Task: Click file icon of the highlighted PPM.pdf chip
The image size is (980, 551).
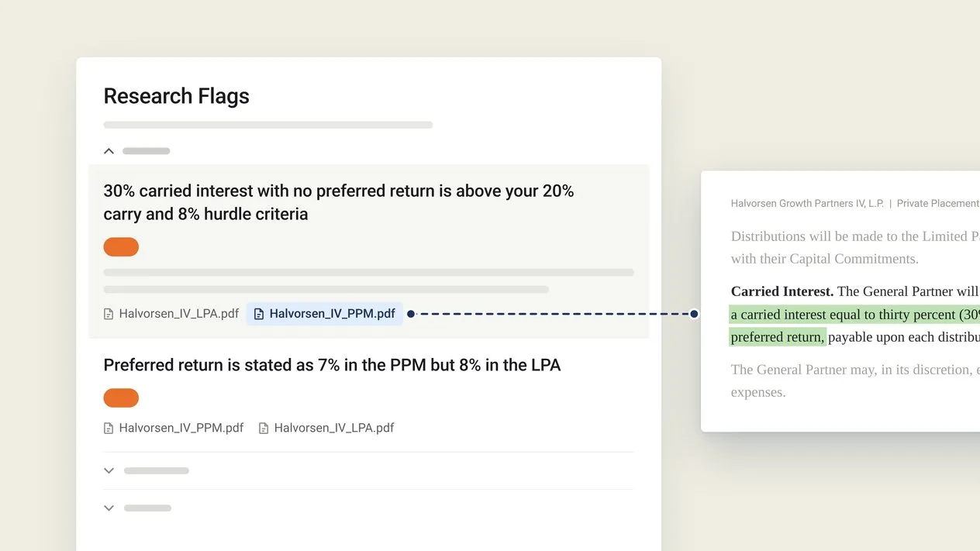Action: (x=259, y=314)
